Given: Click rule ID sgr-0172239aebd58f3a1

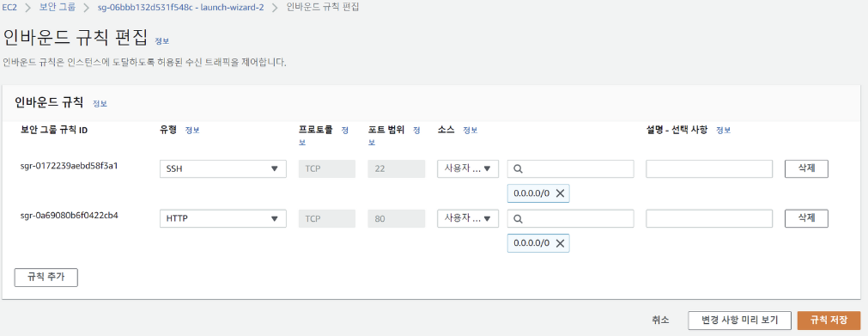Looking at the screenshot, I should 70,165.
